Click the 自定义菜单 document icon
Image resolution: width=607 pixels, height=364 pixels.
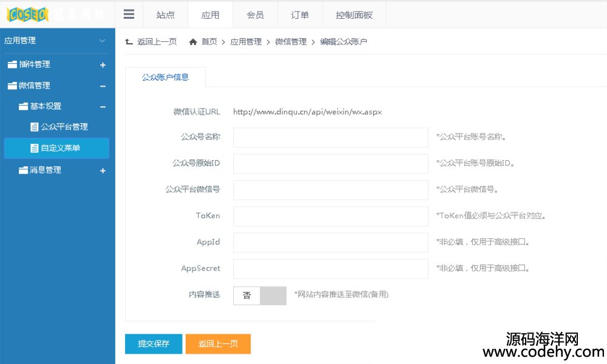pos(35,148)
